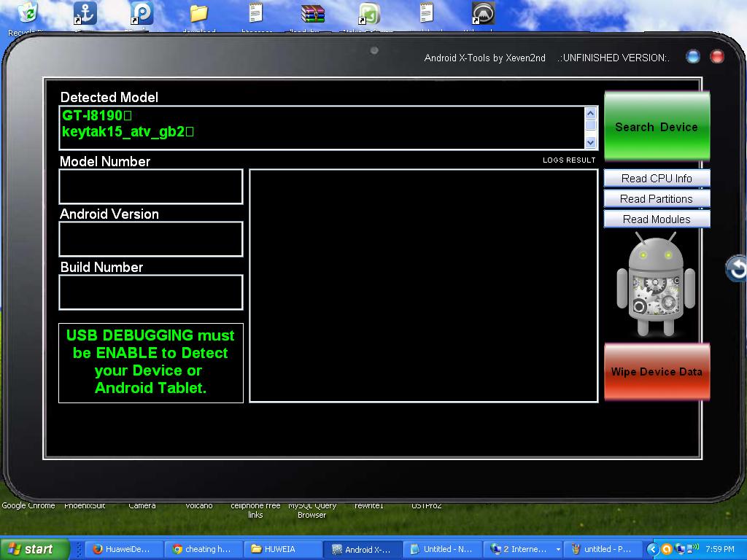
Task: Switch to Chrome cheating h... taskbar item
Action: (x=203, y=550)
